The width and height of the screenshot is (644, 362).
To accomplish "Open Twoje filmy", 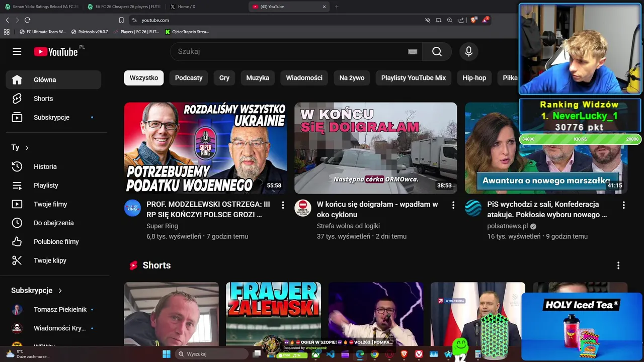I will pos(54,204).
